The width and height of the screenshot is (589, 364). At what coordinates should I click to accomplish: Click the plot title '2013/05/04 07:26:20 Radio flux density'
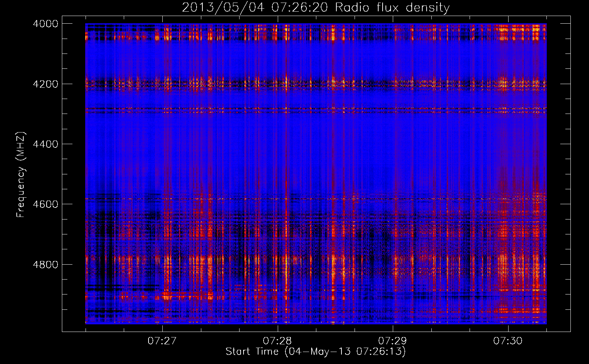(316, 8)
